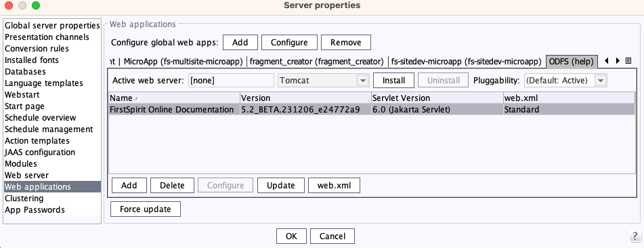Click the Servlet Version column header
The image size is (644, 248).
(x=437, y=98)
